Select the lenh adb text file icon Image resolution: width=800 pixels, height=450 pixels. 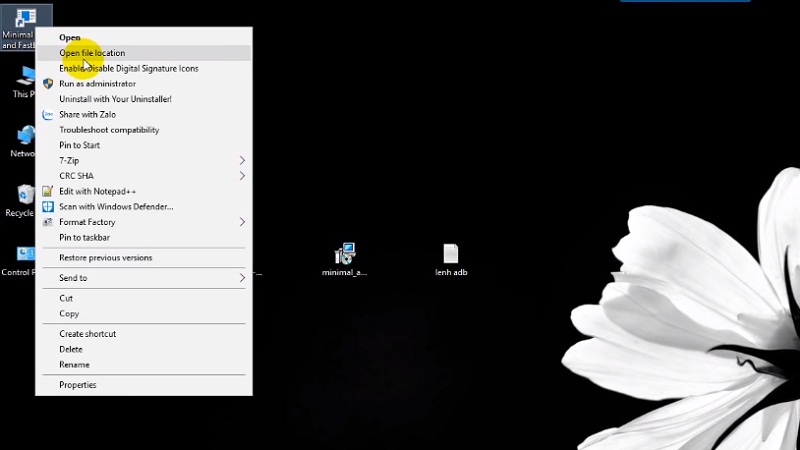(x=451, y=260)
